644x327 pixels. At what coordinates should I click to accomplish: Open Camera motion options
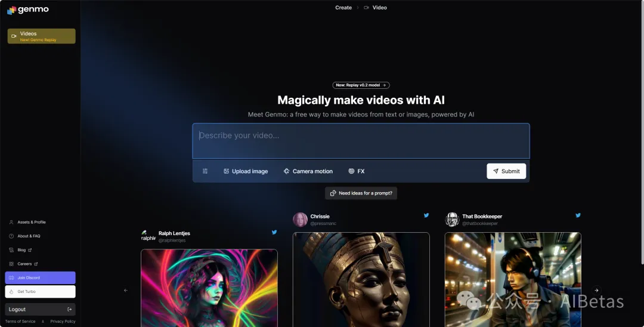point(308,171)
